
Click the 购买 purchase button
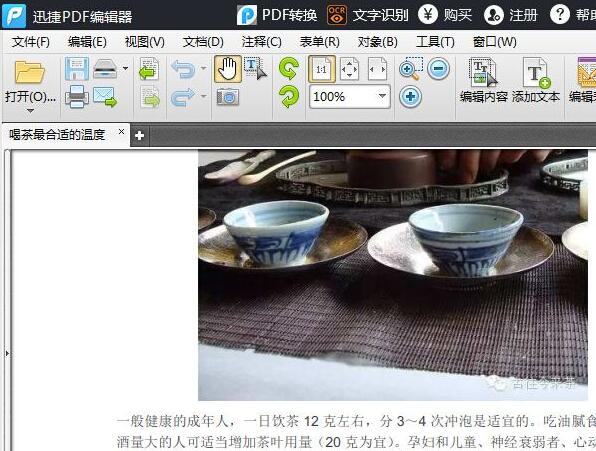[445, 15]
